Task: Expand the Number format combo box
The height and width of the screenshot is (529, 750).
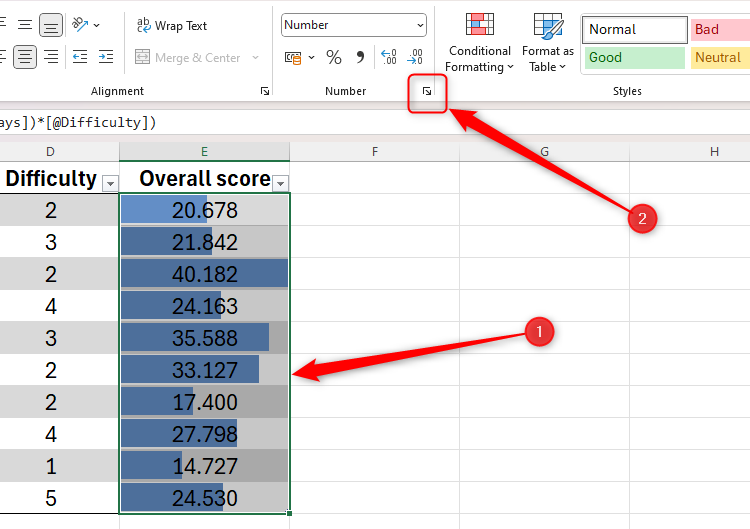Action: 418,25
